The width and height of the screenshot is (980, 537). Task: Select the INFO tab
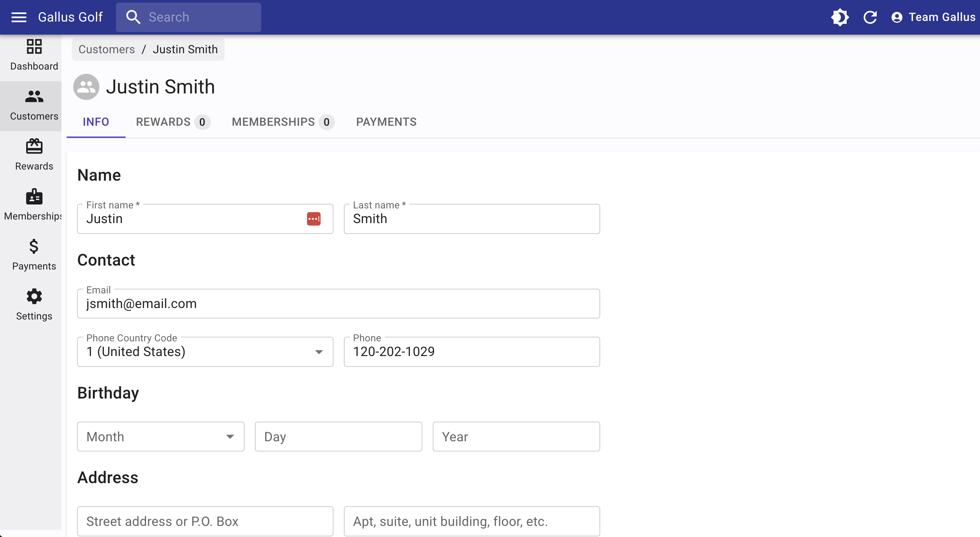(96, 122)
